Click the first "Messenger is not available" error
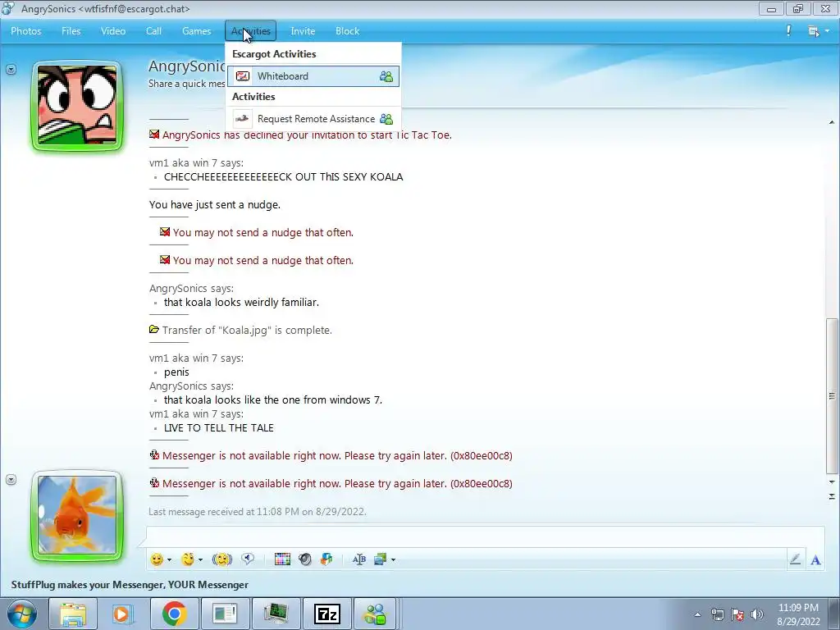This screenshot has width=840, height=630. point(337,455)
